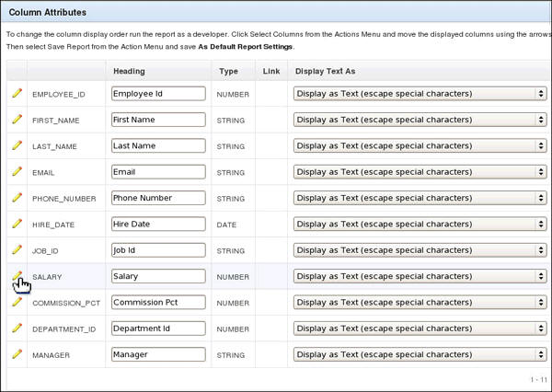Click the edit pencil icon for EMPLOYEE_ID
The width and height of the screenshot is (552, 392).
(16, 93)
